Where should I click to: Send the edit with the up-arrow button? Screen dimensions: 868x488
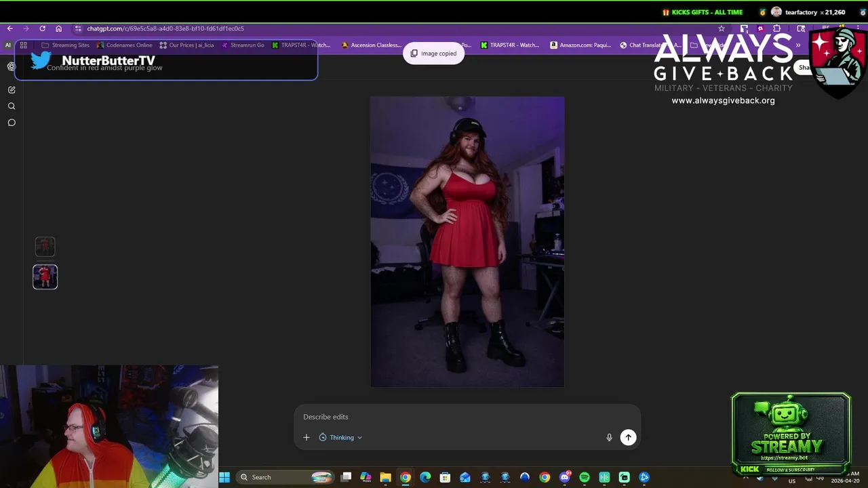[628, 437]
